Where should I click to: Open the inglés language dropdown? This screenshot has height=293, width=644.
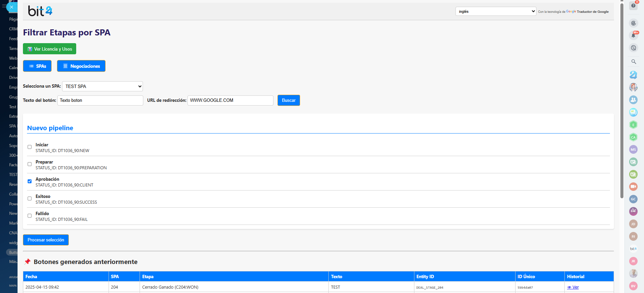496,11
